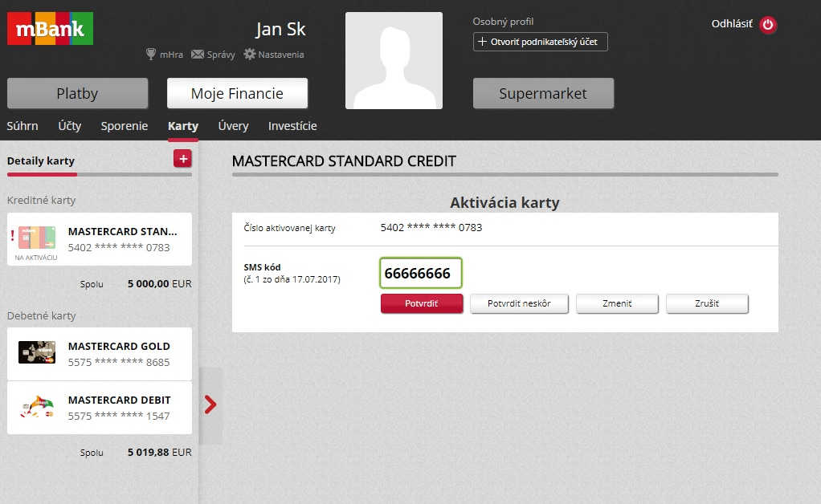The width and height of the screenshot is (821, 504).
Task: Expand side panel with red chevron arrow
Action: coord(210,404)
